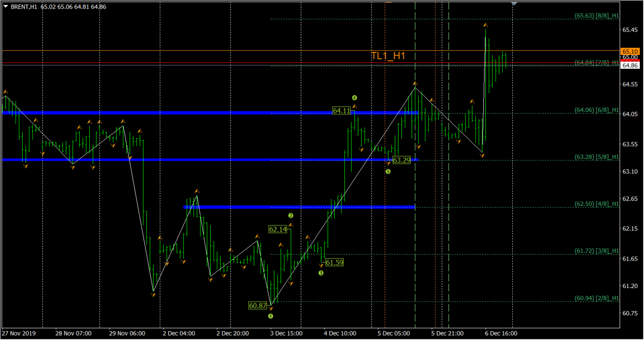Image resolution: width=644 pixels, height=340 pixels.
Task: Select the 61.59 price label
Action: click(334, 262)
